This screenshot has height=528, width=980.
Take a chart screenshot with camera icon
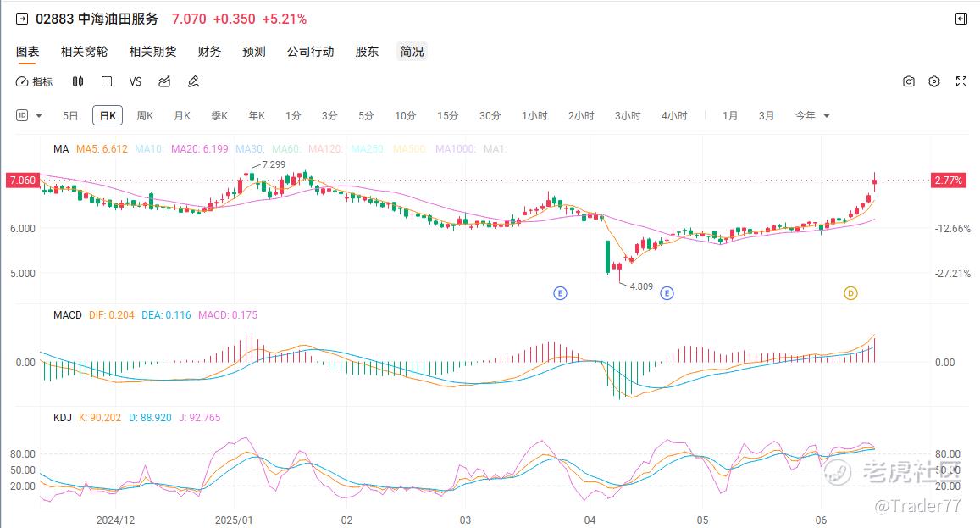[x=909, y=82]
